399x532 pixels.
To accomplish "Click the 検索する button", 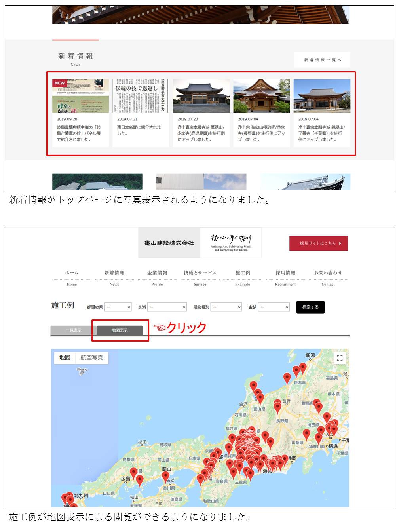I will pyautogui.click(x=310, y=307).
